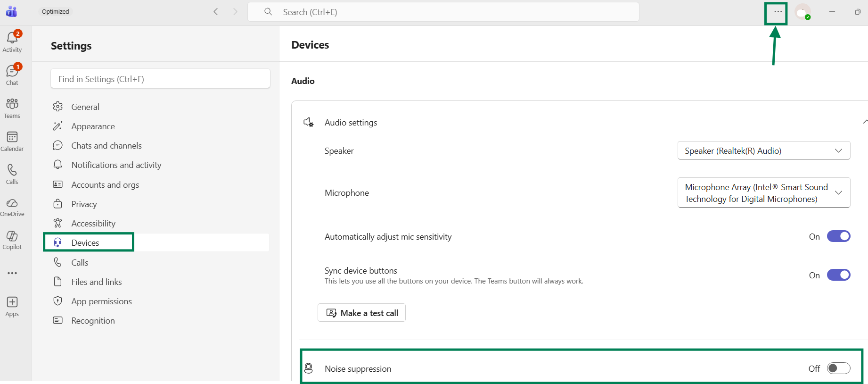
Task: Disable automatic mic sensitivity adjustment
Action: (839, 236)
